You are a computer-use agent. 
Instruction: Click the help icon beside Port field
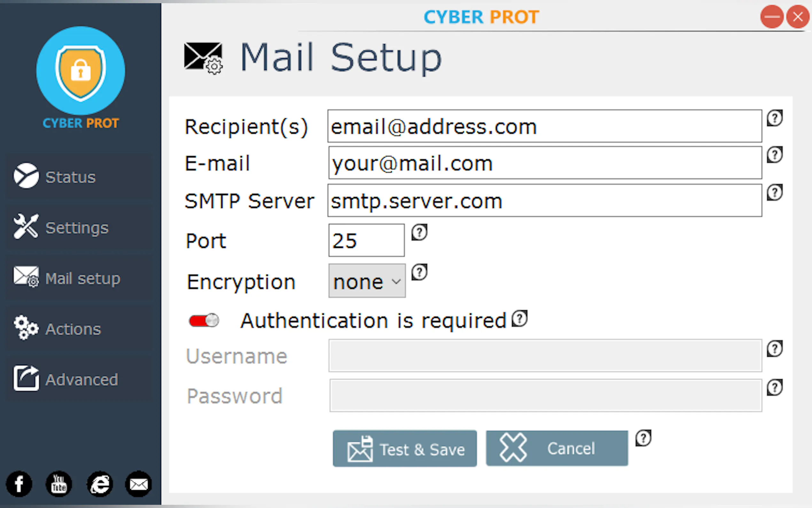point(420,232)
